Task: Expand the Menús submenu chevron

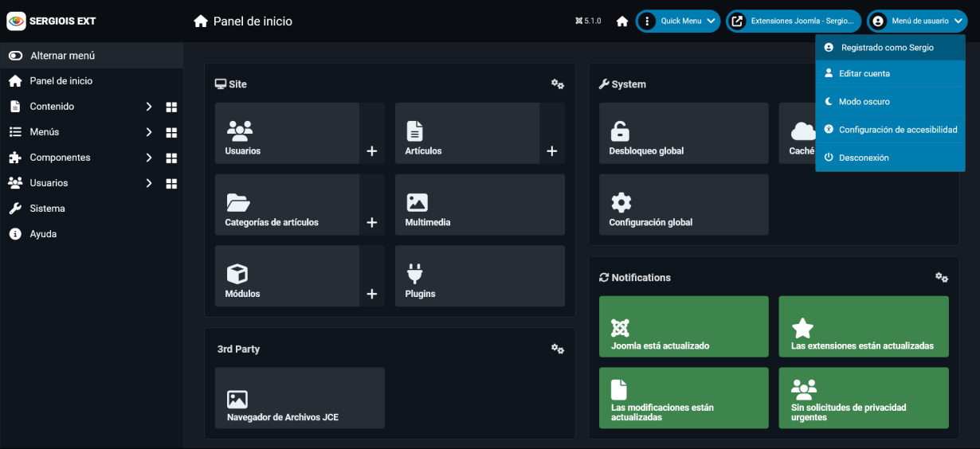Action: (148, 132)
